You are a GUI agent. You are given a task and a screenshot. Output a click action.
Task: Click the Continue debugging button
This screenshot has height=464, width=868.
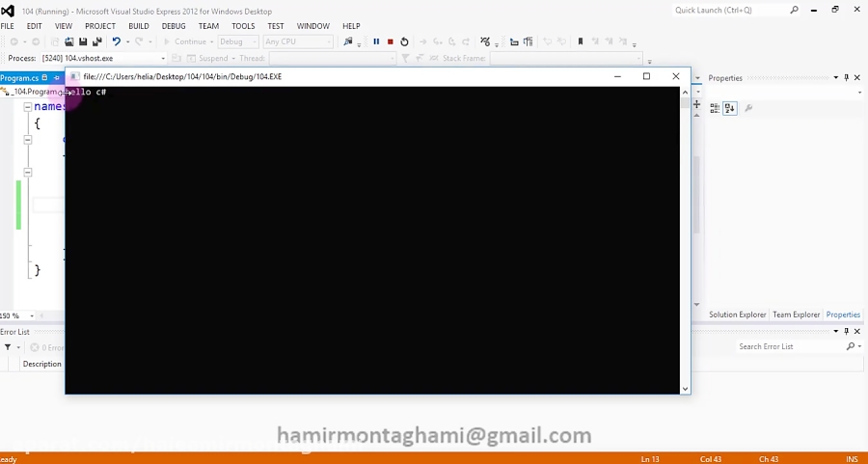click(x=185, y=41)
